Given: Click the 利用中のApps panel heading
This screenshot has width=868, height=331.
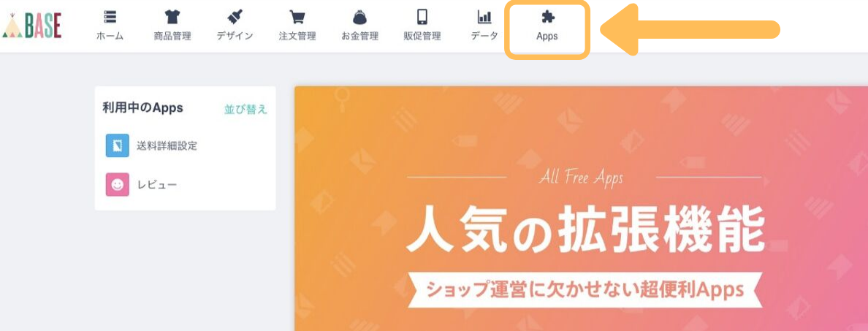Looking at the screenshot, I should coord(142,108).
